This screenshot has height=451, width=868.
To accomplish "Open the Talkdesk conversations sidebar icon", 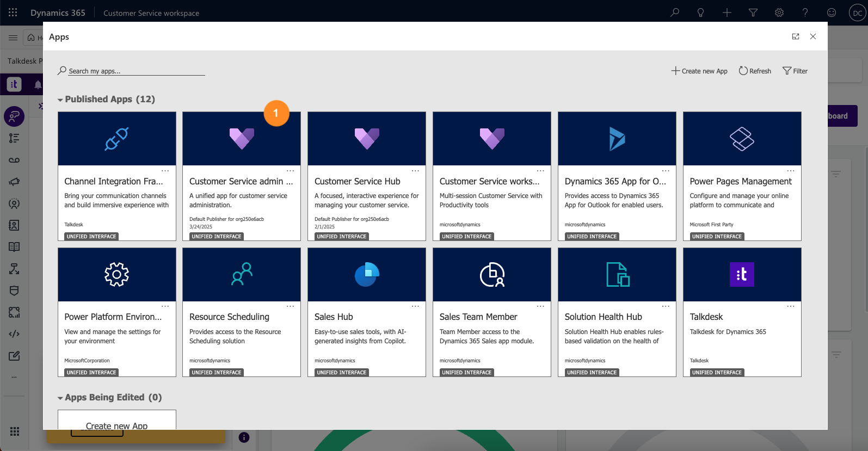I will click(x=14, y=116).
